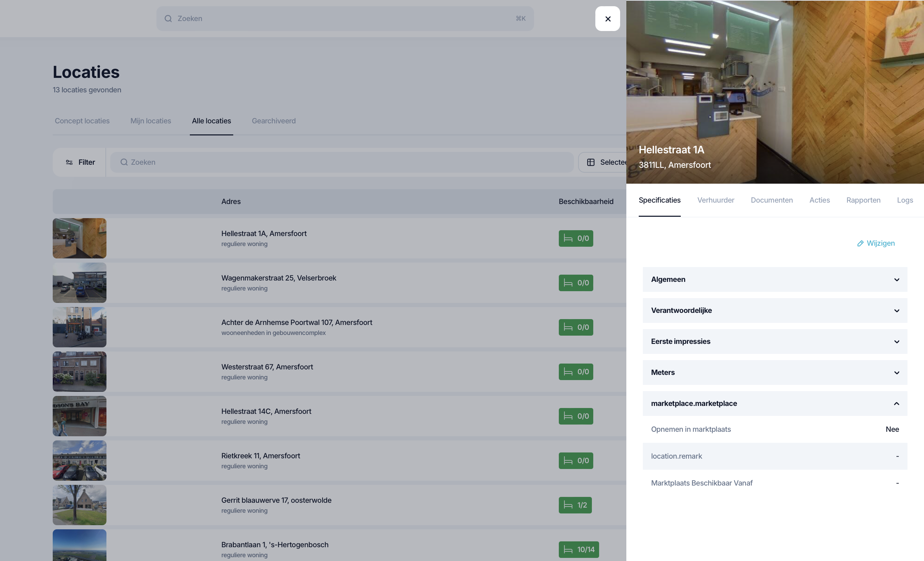This screenshot has height=561, width=924.
Task: Open the Gearchiveerd locations tab
Action: point(273,121)
